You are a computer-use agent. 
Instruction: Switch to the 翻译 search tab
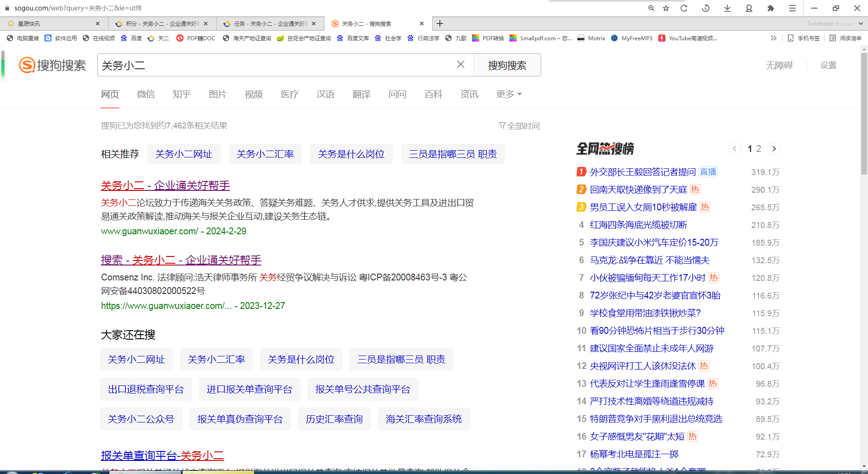tap(361, 94)
